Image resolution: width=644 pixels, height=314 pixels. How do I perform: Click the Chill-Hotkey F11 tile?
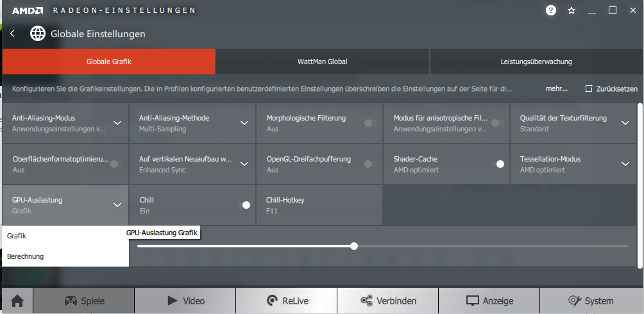pyautogui.click(x=319, y=205)
